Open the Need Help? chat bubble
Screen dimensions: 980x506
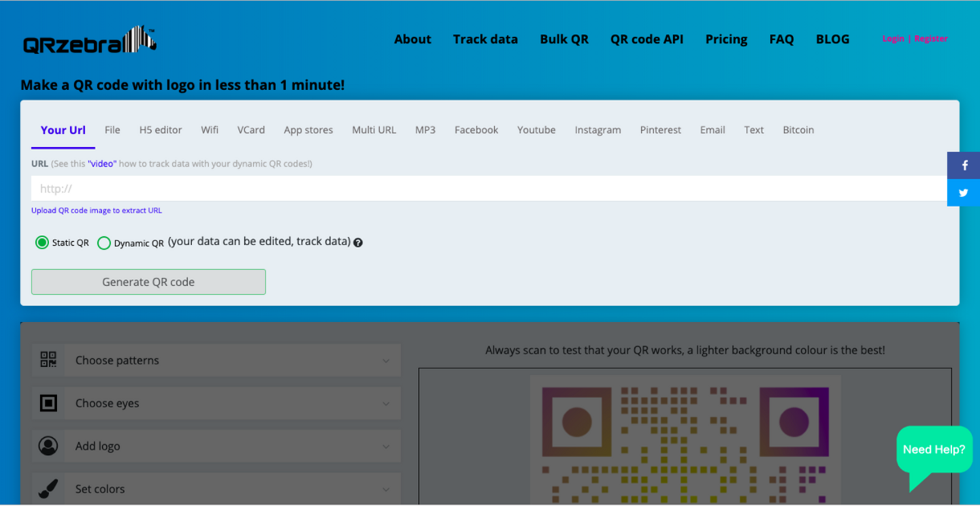point(934,457)
